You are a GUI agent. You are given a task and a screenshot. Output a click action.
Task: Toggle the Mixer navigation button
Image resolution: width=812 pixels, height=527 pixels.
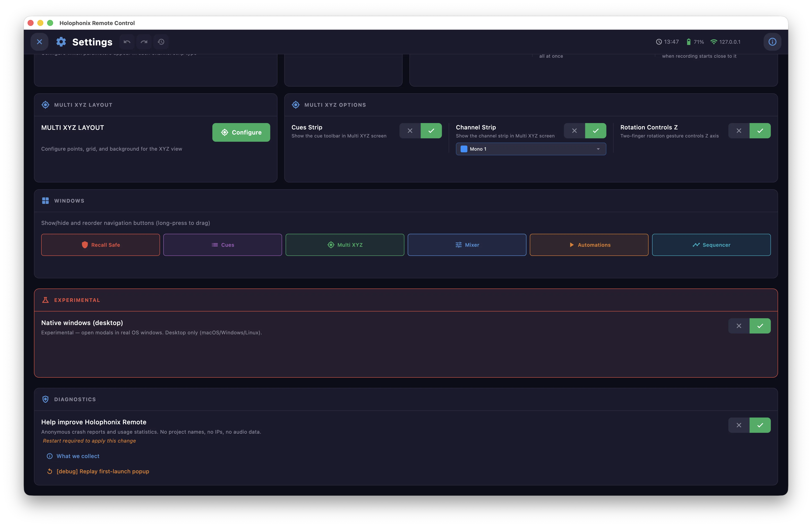pos(467,245)
